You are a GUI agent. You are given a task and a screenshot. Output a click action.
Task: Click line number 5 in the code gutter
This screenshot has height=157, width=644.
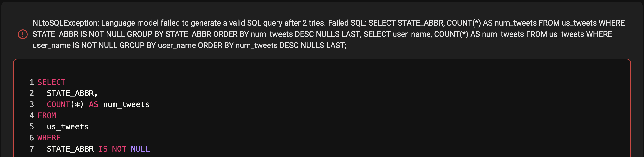click(x=32, y=127)
